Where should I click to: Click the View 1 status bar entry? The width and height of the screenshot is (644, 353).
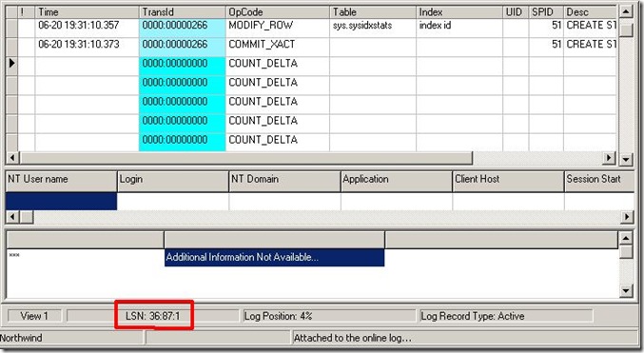click(x=34, y=316)
